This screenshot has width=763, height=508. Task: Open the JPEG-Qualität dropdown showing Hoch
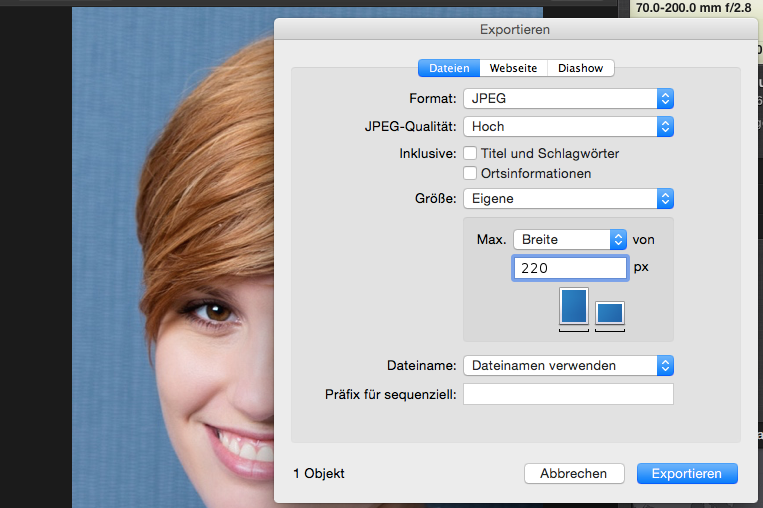[568, 127]
